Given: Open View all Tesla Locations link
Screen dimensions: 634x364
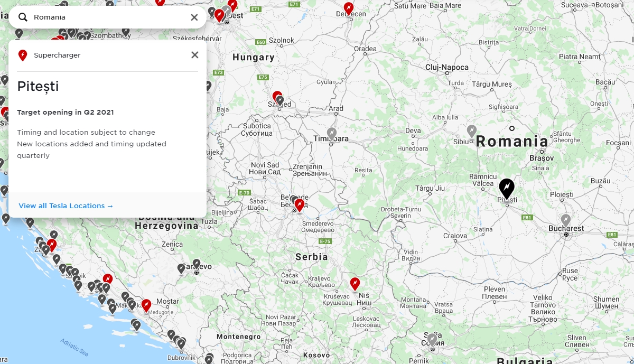Looking at the screenshot, I should [x=66, y=206].
